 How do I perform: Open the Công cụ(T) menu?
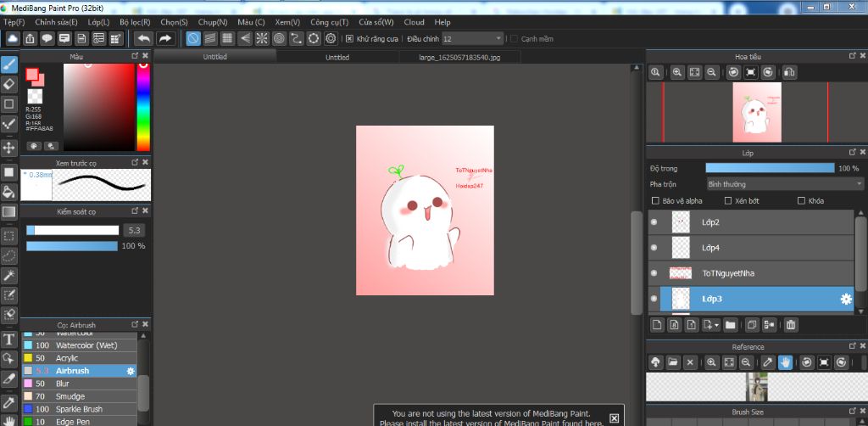[x=330, y=22]
